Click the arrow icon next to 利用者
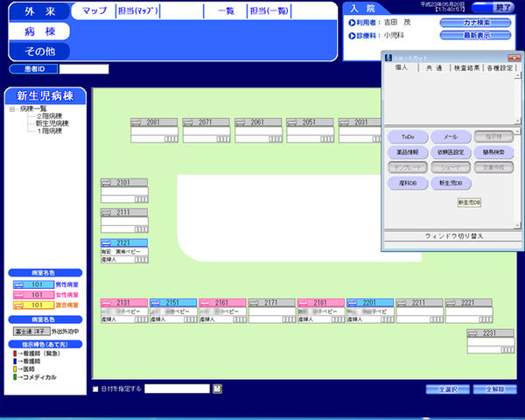This screenshot has height=420, width=525. coord(352,23)
